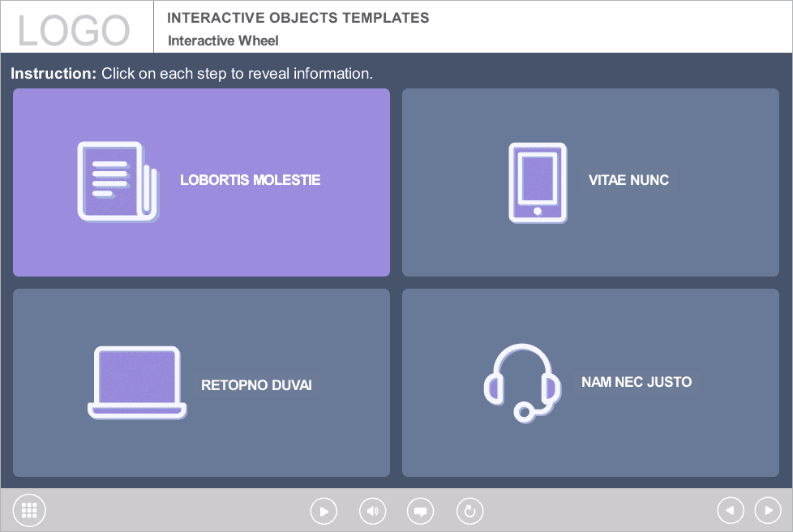Open the grid menu in bottom bar
Screen dimensions: 793x532
pos(30,510)
